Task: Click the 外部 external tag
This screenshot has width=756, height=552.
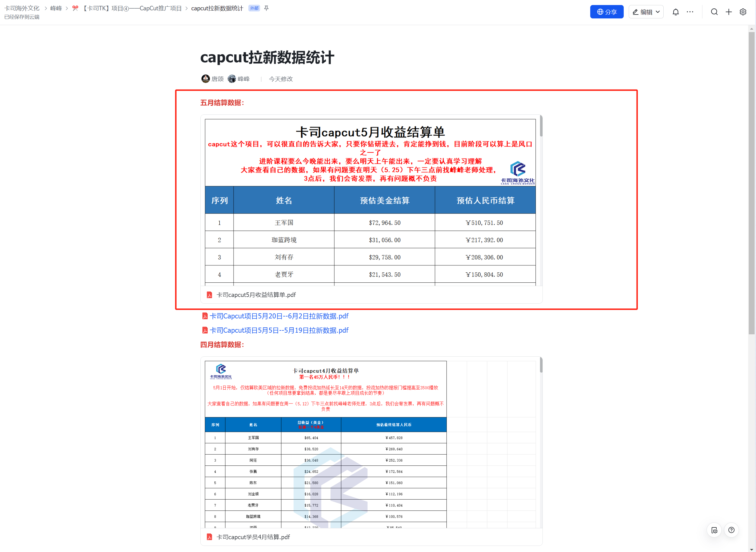Action: click(x=254, y=8)
